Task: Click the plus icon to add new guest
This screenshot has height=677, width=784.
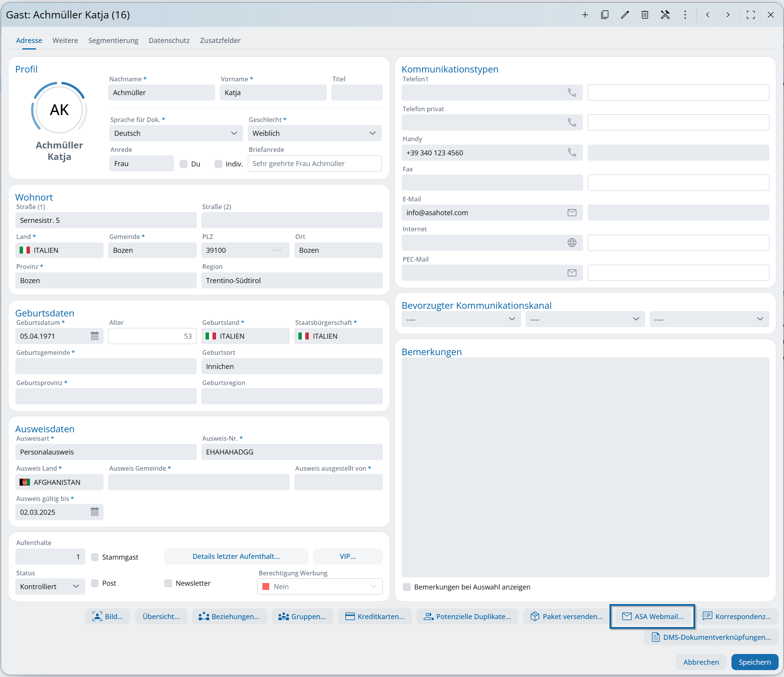Action: click(585, 15)
